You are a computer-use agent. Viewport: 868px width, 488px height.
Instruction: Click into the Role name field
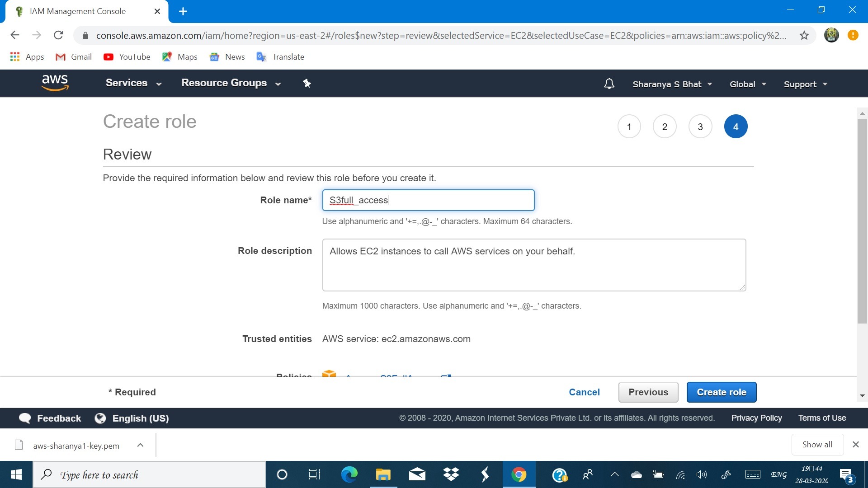click(x=428, y=200)
